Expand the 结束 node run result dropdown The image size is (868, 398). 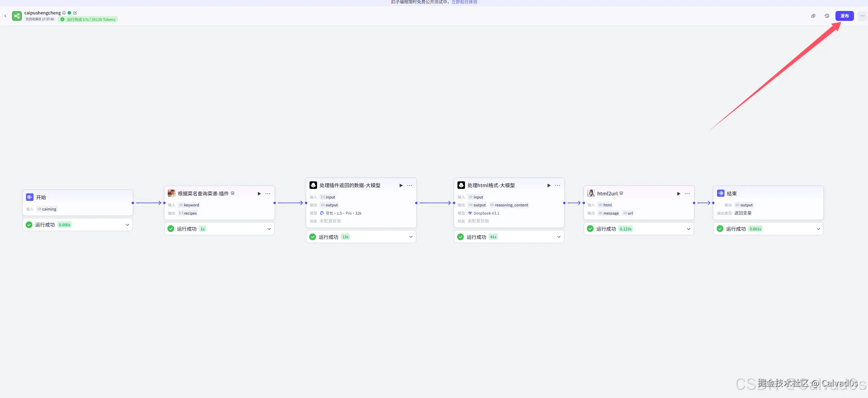(818, 229)
